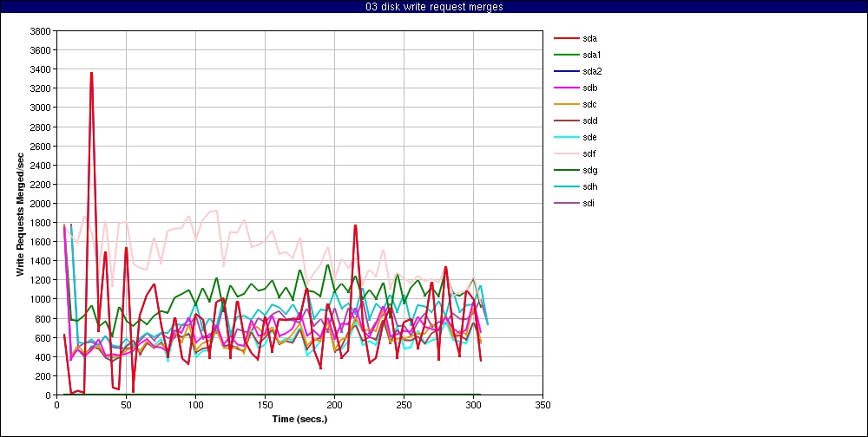Click the 'Time (secs.)' axis title
Viewport: 868px width, 437px height.
pos(299,419)
